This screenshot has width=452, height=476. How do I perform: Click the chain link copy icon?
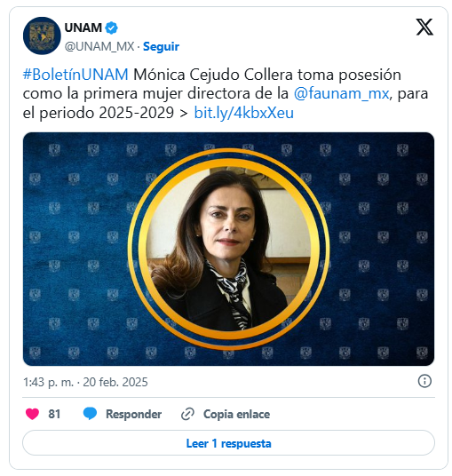click(x=187, y=414)
